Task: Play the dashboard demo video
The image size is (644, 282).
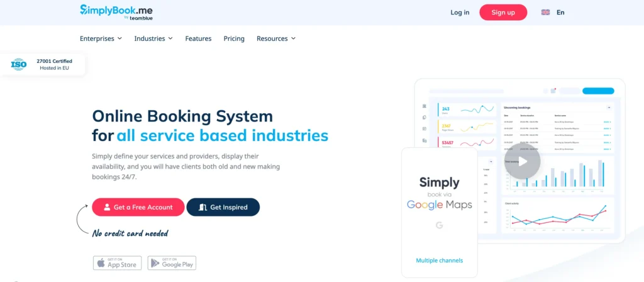Action: click(x=522, y=161)
